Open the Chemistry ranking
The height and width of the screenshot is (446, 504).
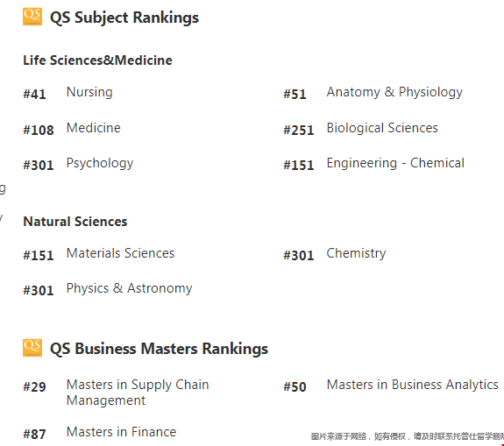click(x=356, y=253)
